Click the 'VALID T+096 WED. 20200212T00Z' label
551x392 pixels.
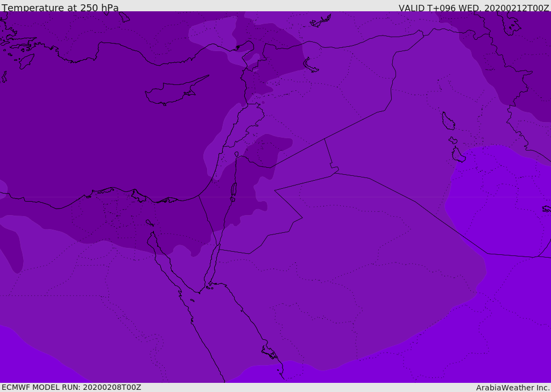point(474,8)
